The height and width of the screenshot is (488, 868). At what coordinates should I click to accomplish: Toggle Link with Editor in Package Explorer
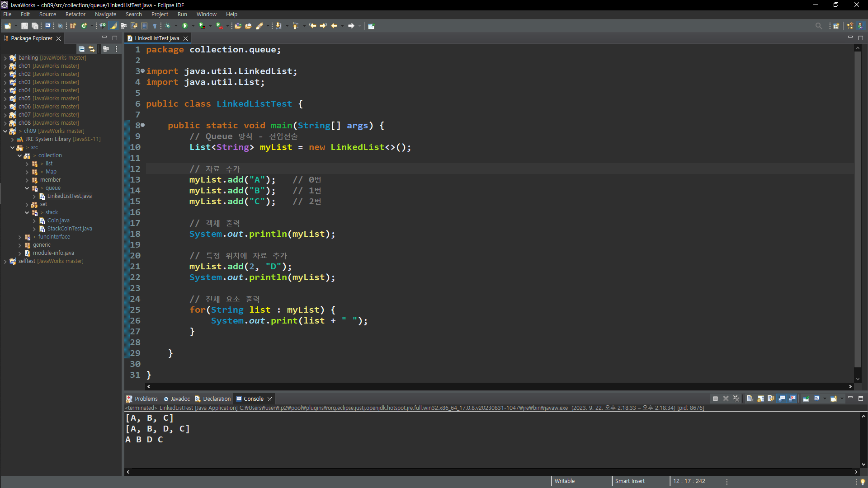92,49
